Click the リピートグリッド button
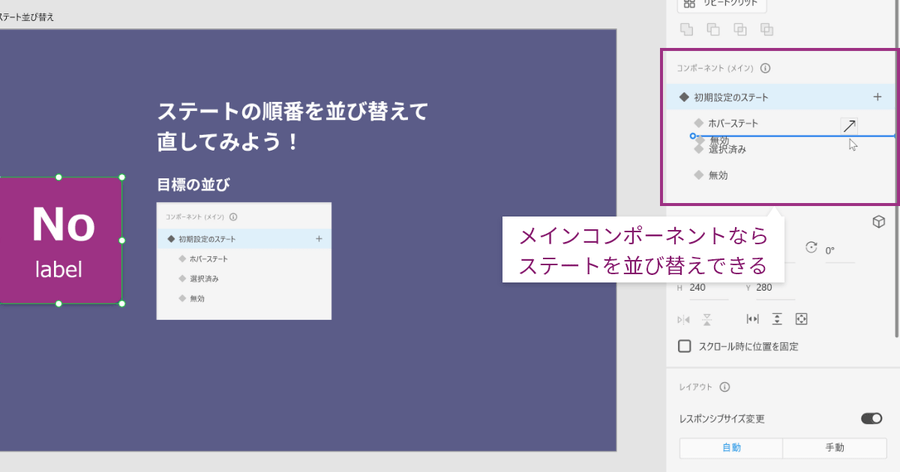 click(x=721, y=5)
